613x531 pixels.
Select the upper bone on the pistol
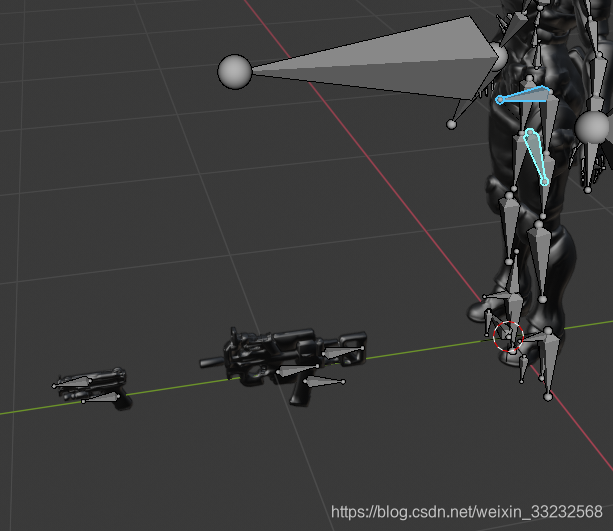[x=72, y=382]
